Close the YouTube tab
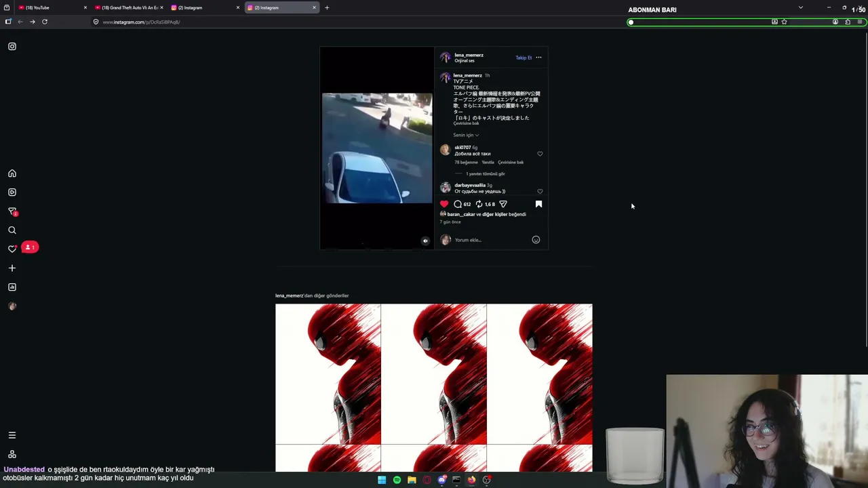The width and height of the screenshot is (868, 488). 85,7
